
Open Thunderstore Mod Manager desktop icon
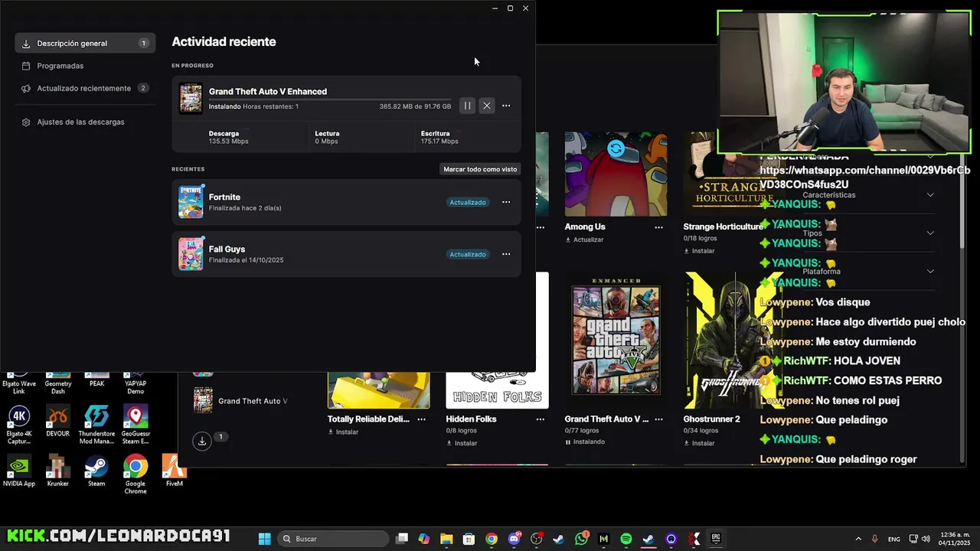click(x=96, y=425)
